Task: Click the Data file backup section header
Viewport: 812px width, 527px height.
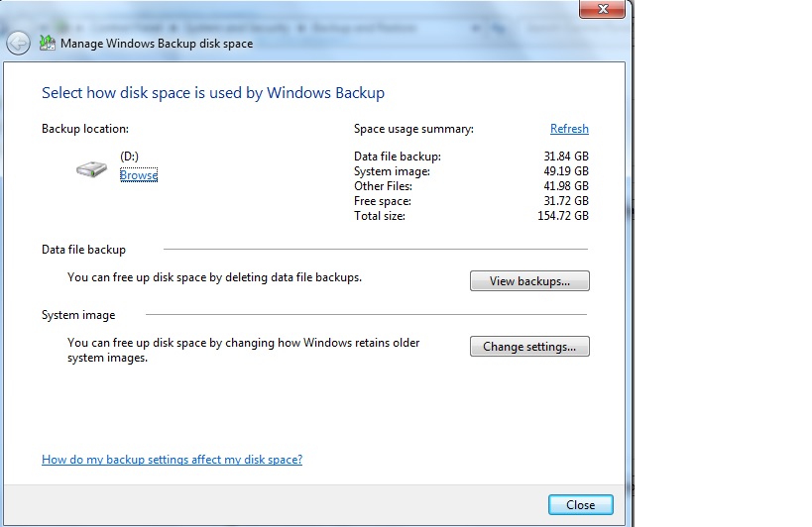Action: click(83, 250)
